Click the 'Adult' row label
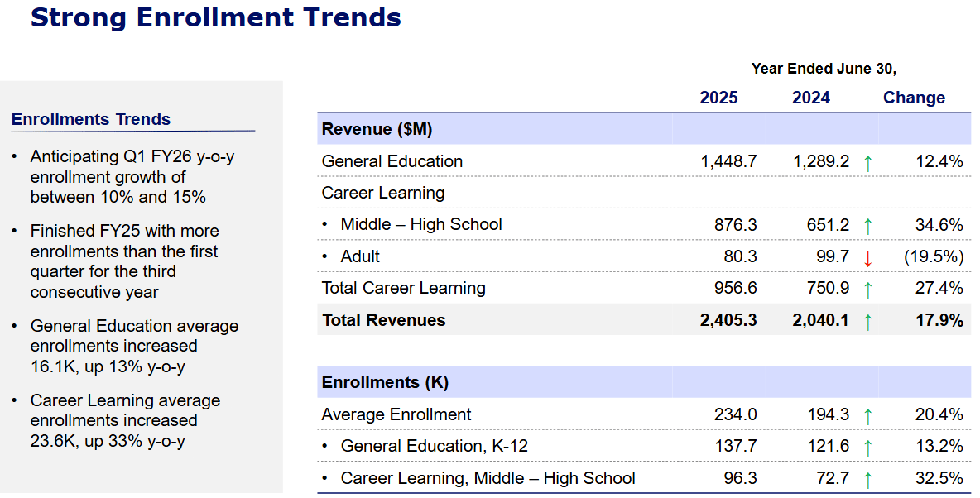 tap(360, 256)
